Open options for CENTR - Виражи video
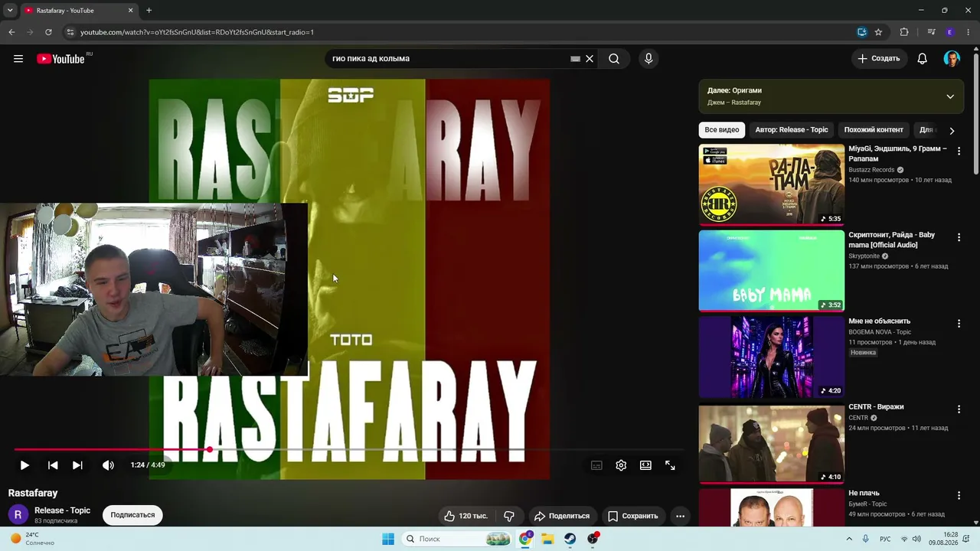The image size is (980, 551). (x=959, y=410)
